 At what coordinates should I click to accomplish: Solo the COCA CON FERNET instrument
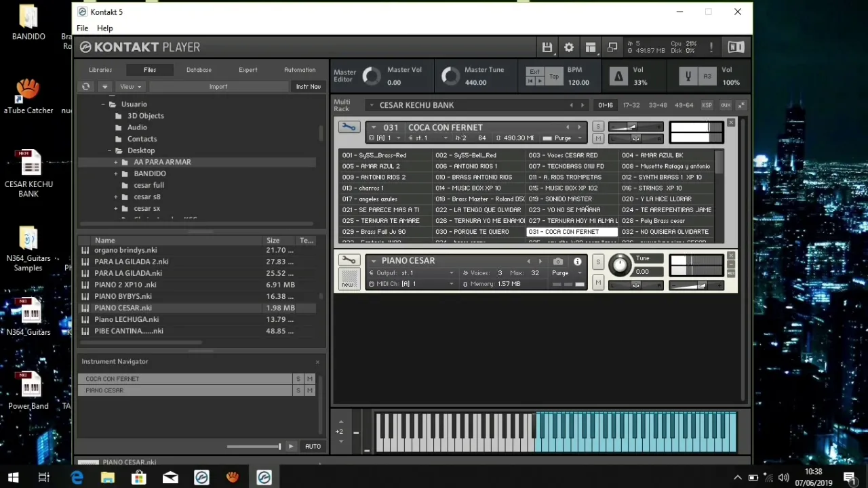coord(597,127)
